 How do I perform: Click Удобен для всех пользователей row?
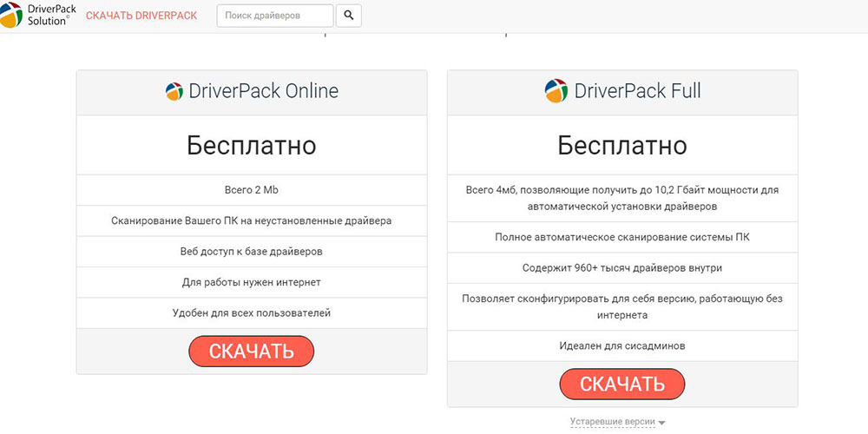(252, 313)
